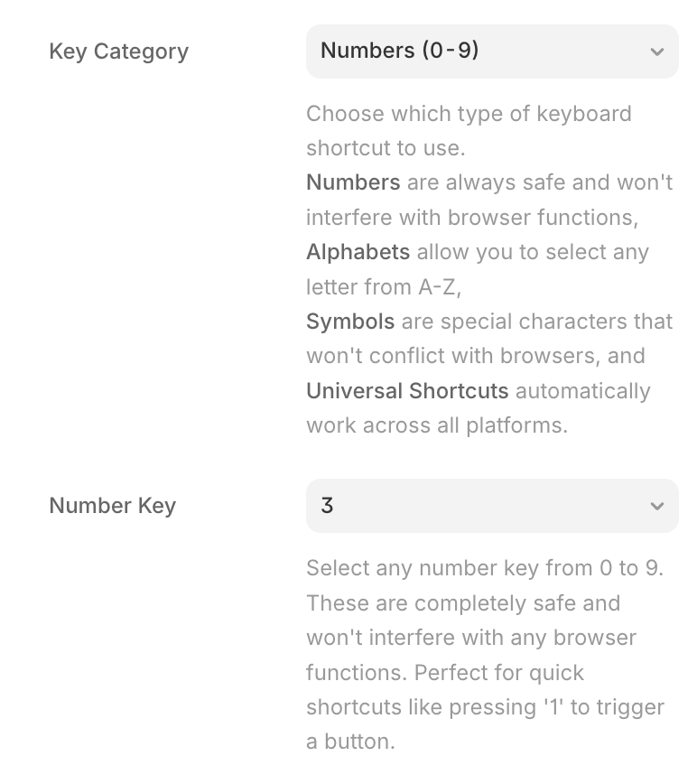697x784 pixels.
Task: Click 'functions. Perfect for quick' text line
Action: 445,673
